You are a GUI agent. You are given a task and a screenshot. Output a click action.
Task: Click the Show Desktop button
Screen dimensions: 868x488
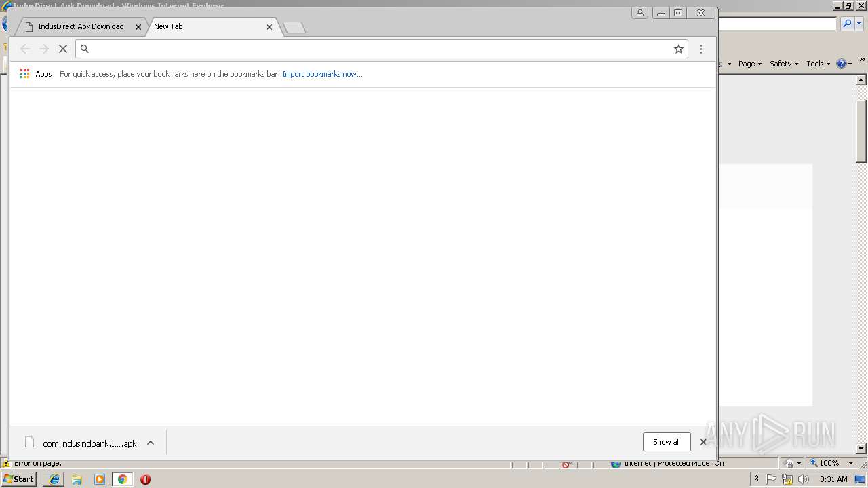point(861,479)
